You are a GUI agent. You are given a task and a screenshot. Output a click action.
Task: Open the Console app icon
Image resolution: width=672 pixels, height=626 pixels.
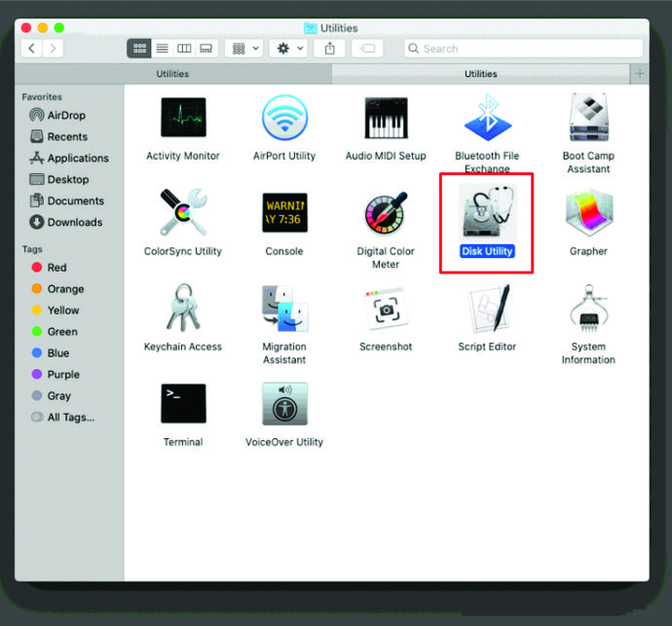284,212
